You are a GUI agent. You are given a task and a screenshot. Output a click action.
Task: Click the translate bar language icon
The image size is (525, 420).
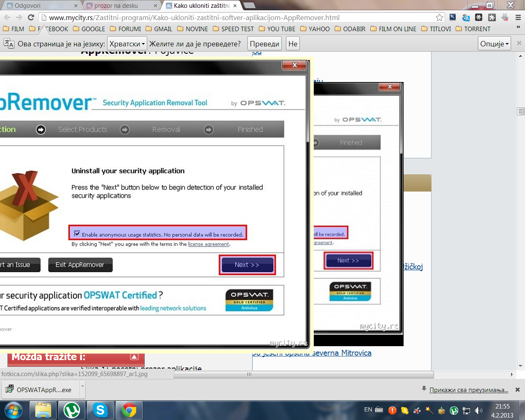(x=9, y=43)
